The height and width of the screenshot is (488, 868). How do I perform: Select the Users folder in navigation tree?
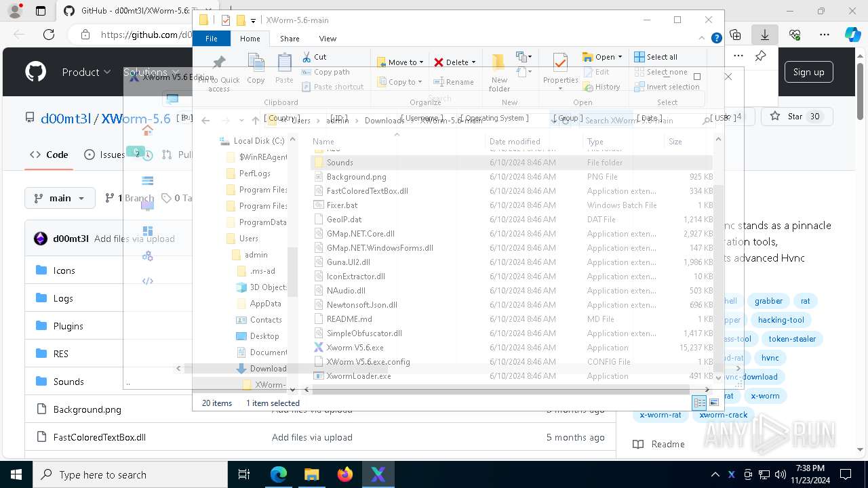248,239
